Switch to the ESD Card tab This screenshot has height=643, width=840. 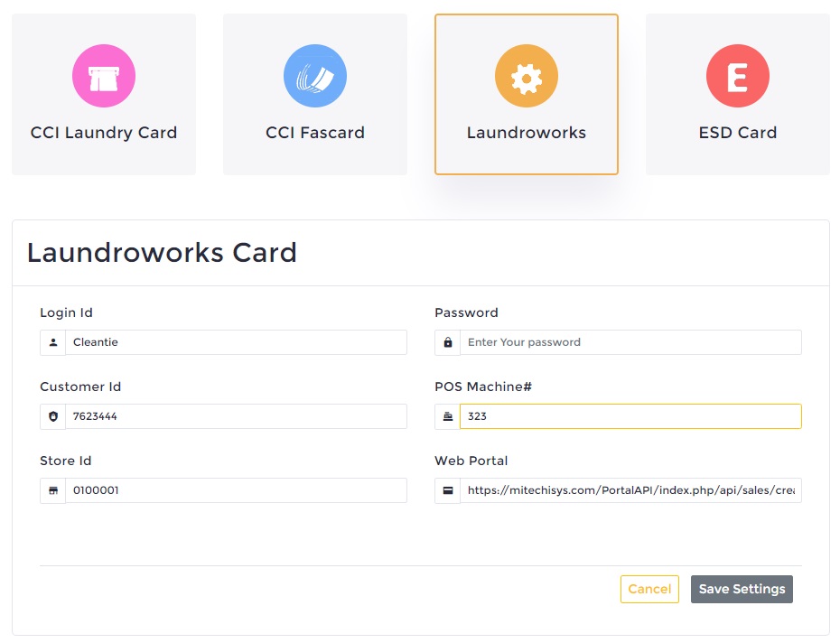pos(738,94)
